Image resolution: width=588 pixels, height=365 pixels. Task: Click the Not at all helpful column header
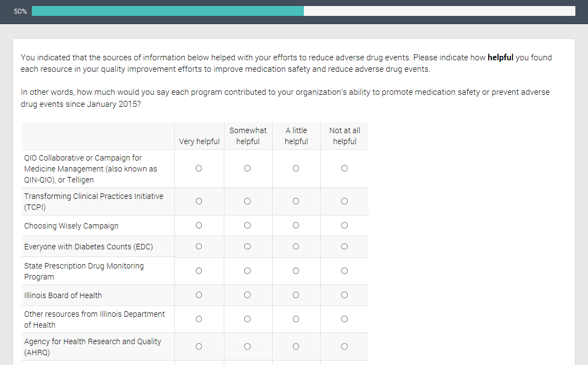coord(344,136)
